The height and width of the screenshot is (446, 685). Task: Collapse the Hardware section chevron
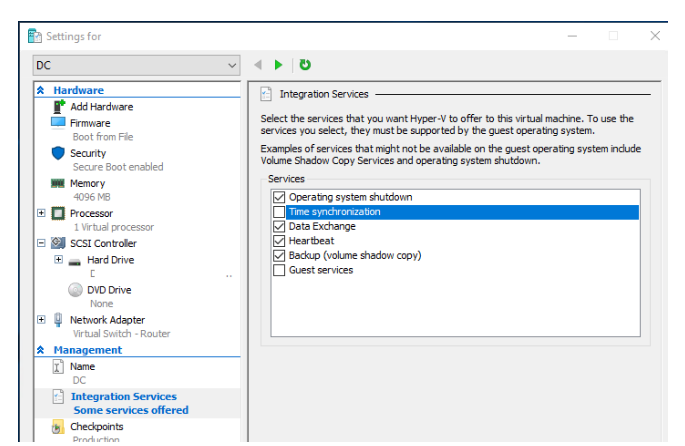(x=41, y=90)
